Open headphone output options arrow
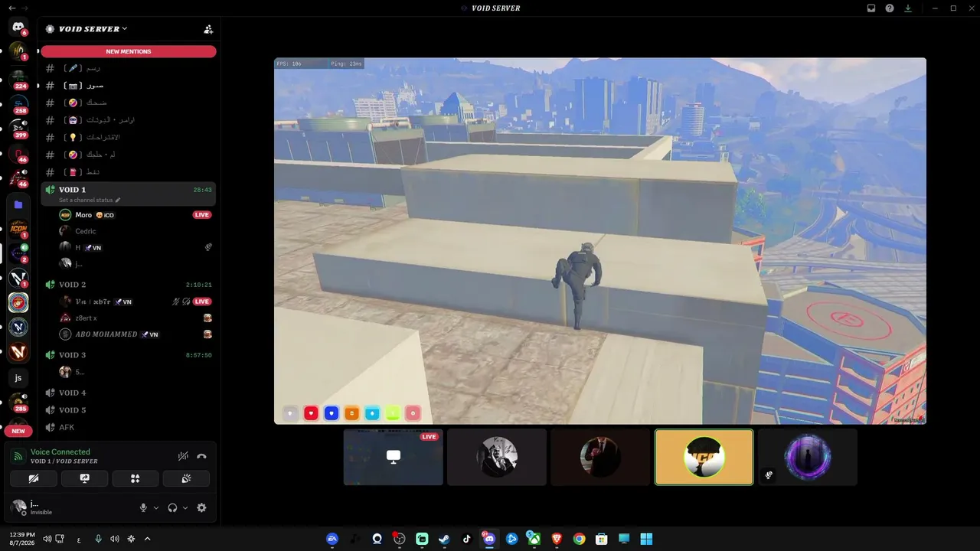Image resolution: width=980 pixels, height=551 pixels. coord(185,507)
